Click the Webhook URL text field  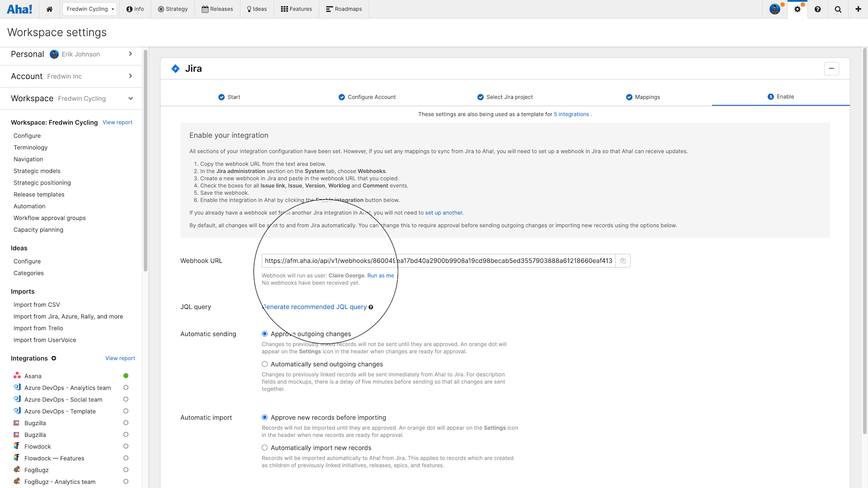[x=438, y=261]
